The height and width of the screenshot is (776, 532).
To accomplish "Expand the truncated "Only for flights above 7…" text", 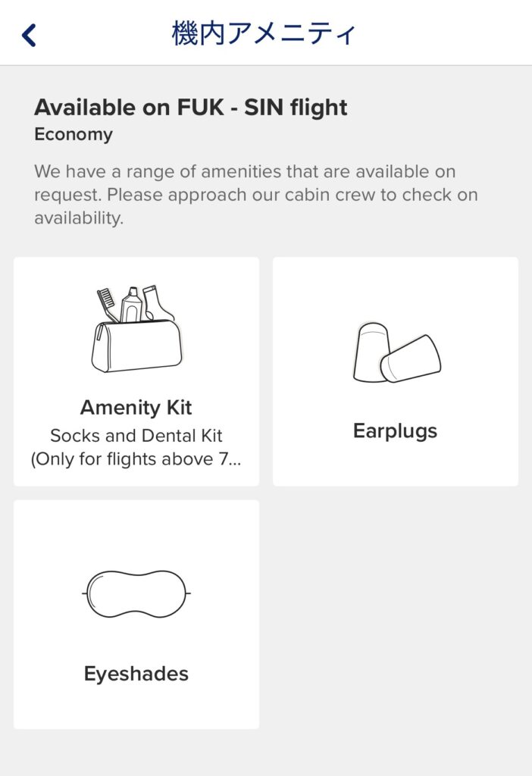I will click(136, 460).
